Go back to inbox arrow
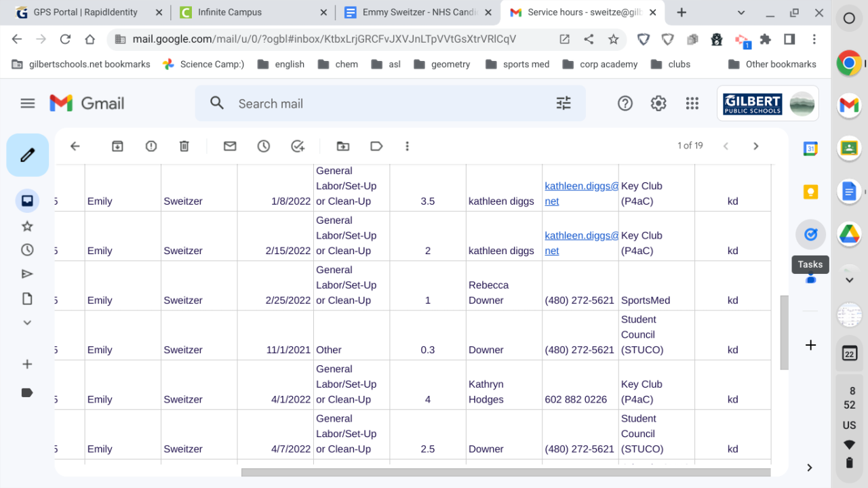Image resolution: width=868 pixels, height=488 pixels. click(75, 146)
